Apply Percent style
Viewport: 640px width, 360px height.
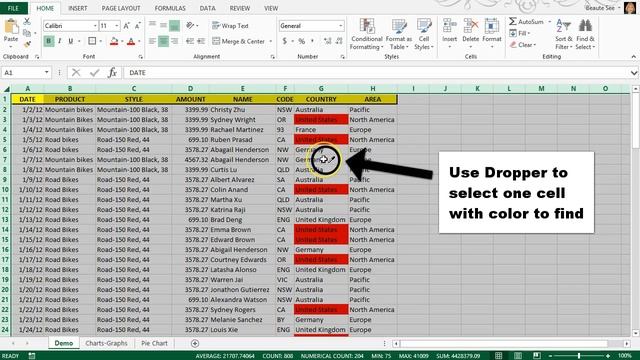click(x=302, y=41)
